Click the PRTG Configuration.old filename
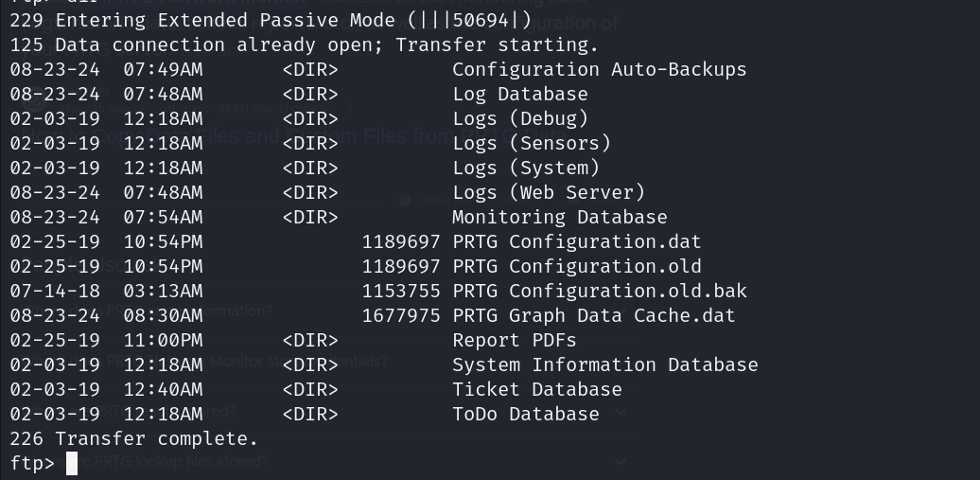Image resolution: width=980 pixels, height=480 pixels. coord(576,266)
